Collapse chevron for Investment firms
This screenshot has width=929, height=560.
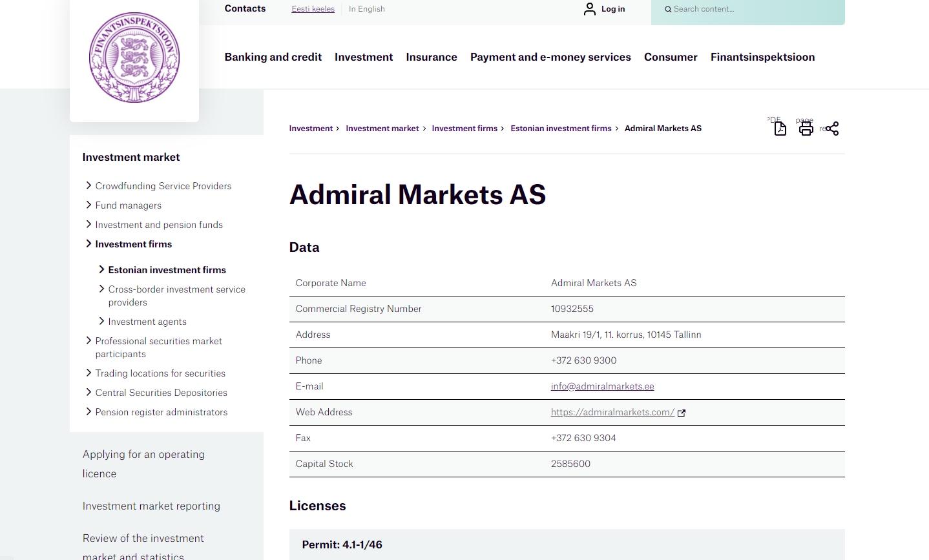click(x=89, y=244)
